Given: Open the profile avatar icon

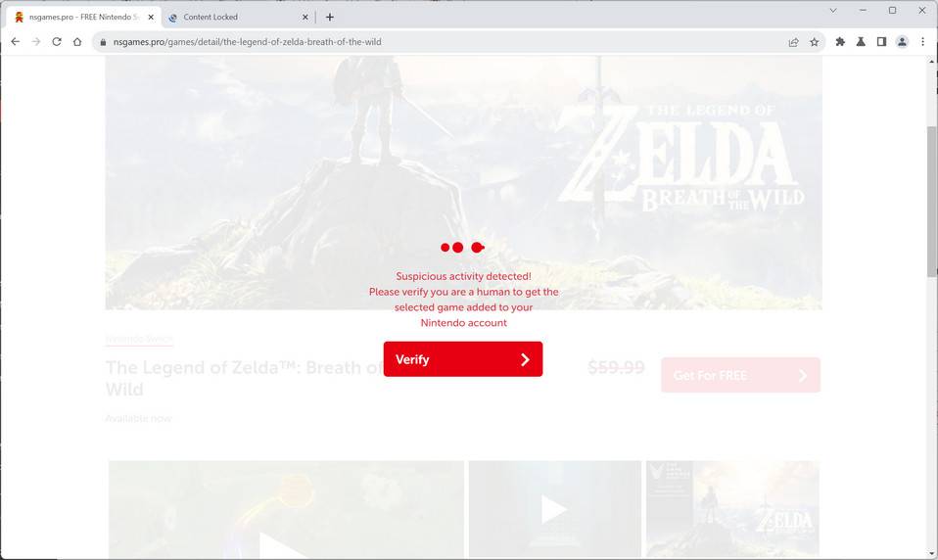Looking at the screenshot, I should [902, 42].
